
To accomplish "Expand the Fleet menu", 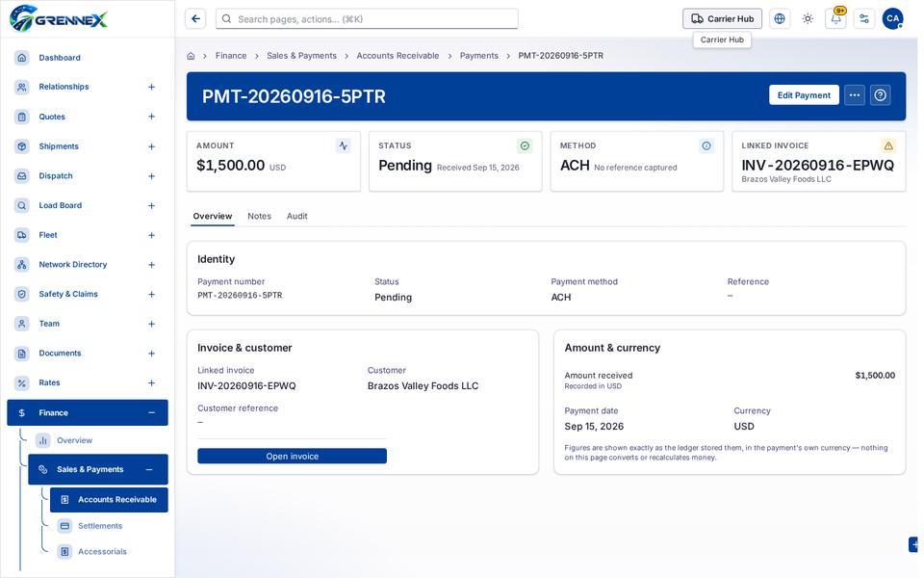I will coord(151,235).
